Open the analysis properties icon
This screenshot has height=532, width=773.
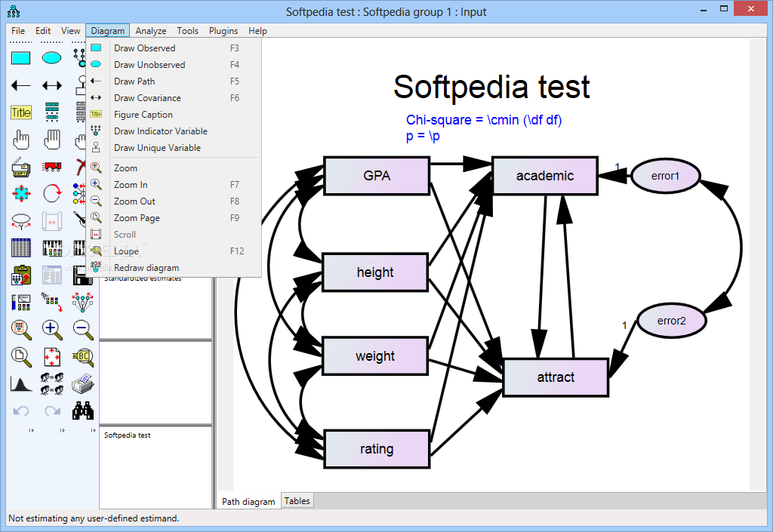click(52, 248)
